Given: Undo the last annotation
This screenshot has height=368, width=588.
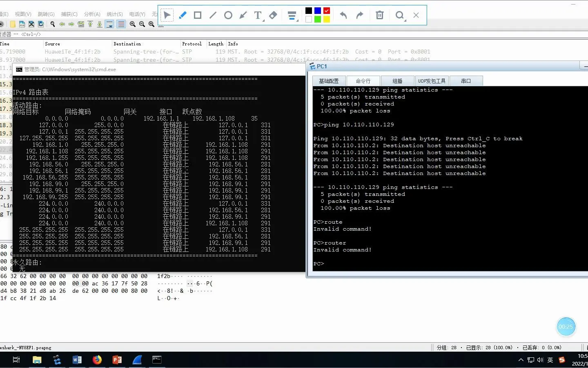Looking at the screenshot, I should 343,15.
